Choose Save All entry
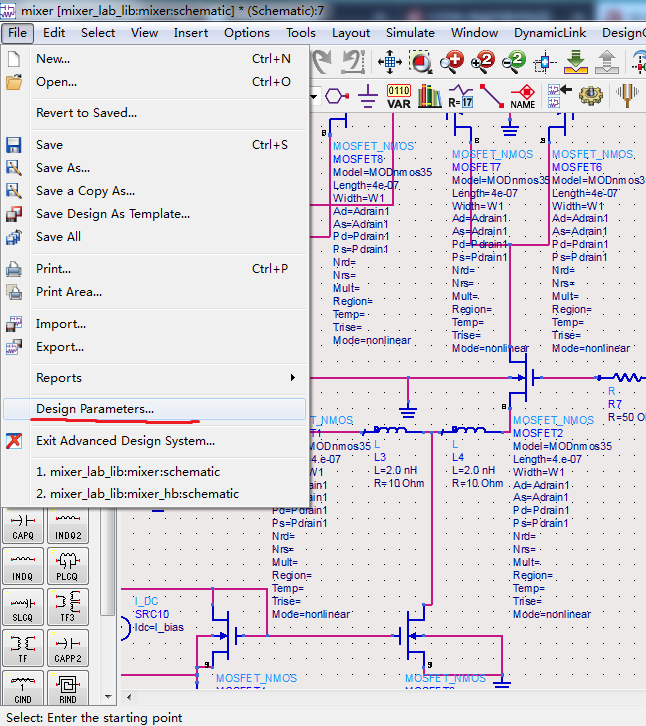Viewport: 646px width, 726px height. [x=154, y=237]
